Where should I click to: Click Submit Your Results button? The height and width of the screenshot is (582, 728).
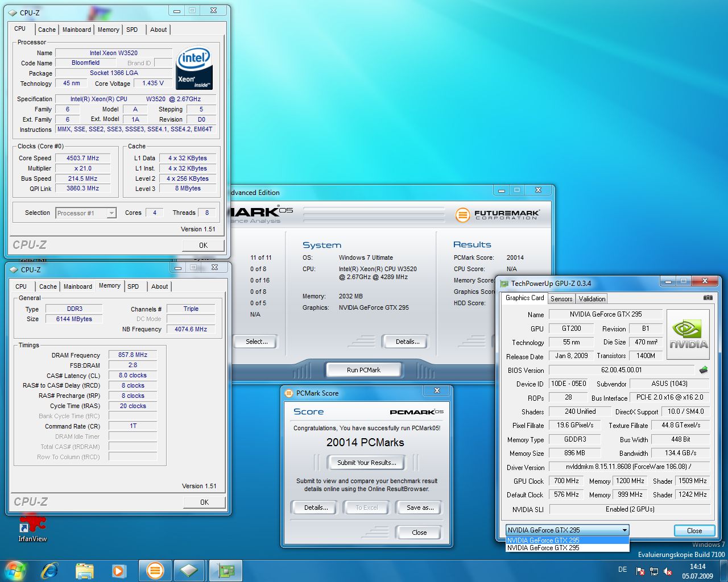pos(366,463)
